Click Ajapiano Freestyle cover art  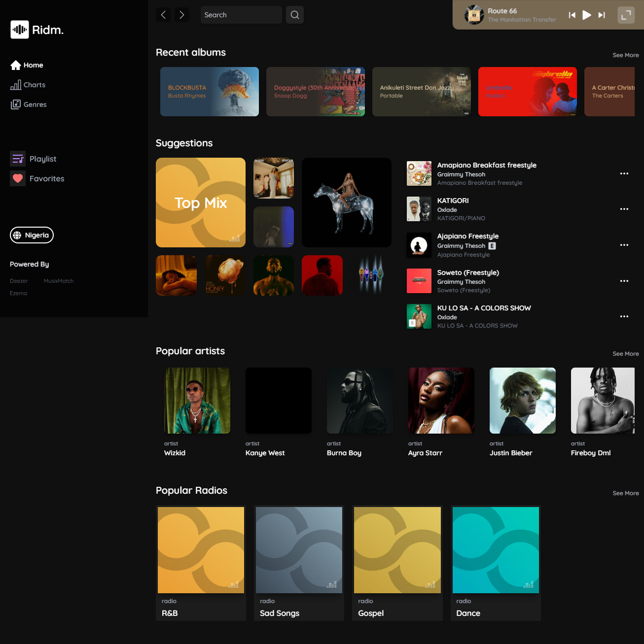[419, 245]
